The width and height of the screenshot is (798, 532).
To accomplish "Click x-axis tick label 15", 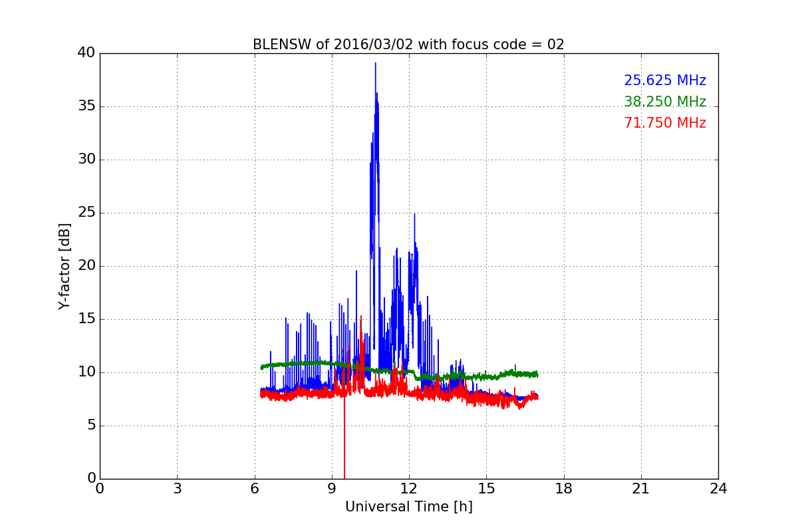I will click(486, 488).
